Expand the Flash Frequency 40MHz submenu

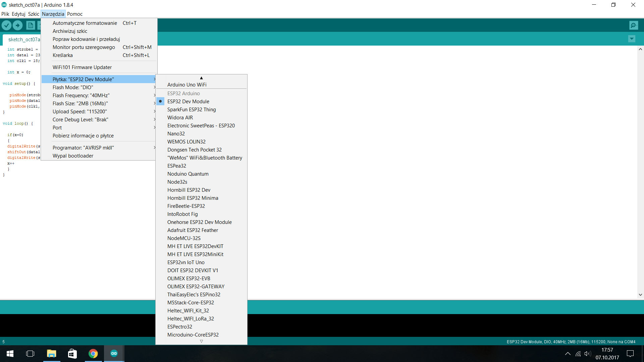click(99, 95)
